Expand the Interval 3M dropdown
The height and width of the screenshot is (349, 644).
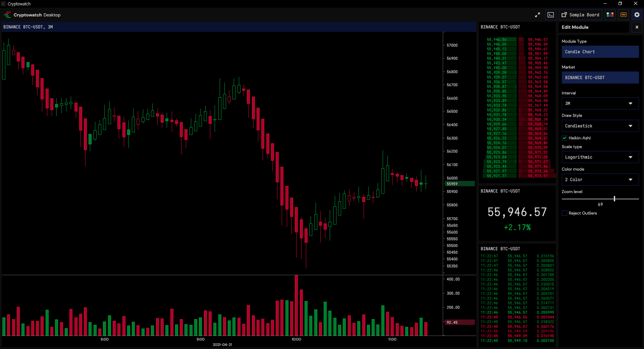tap(600, 103)
